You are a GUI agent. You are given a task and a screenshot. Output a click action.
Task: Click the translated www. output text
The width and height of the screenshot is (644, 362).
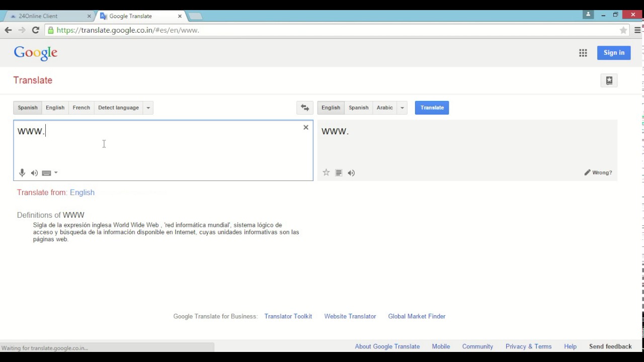(x=335, y=131)
